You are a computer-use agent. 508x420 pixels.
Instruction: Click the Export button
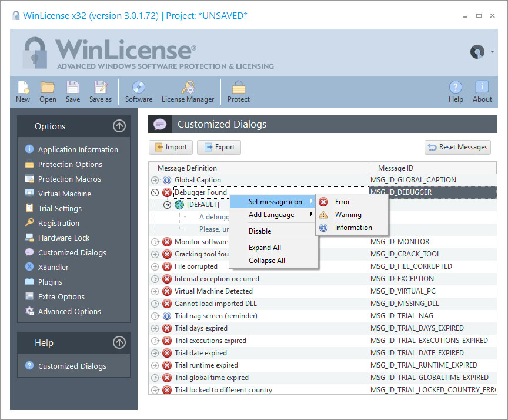point(219,147)
